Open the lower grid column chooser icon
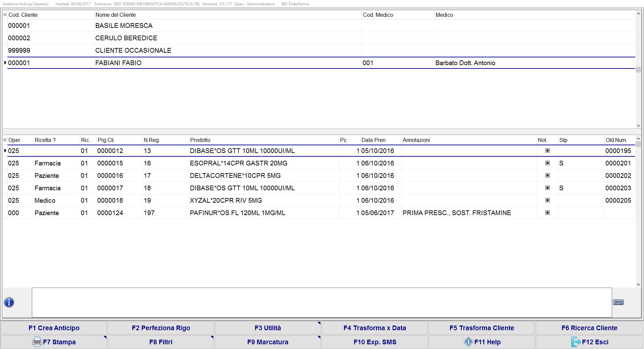Screen dimensions: 644x349 click(x=5, y=140)
